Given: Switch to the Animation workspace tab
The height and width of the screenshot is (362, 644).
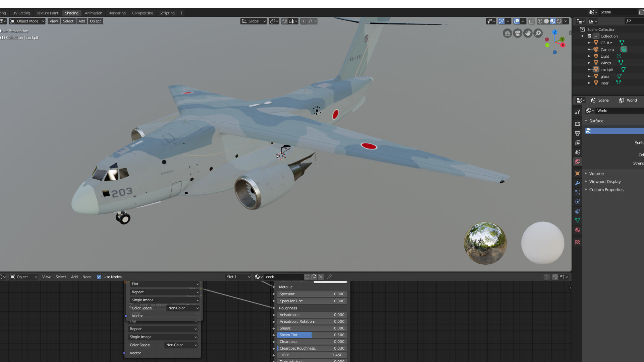Looking at the screenshot, I should pos(93,13).
